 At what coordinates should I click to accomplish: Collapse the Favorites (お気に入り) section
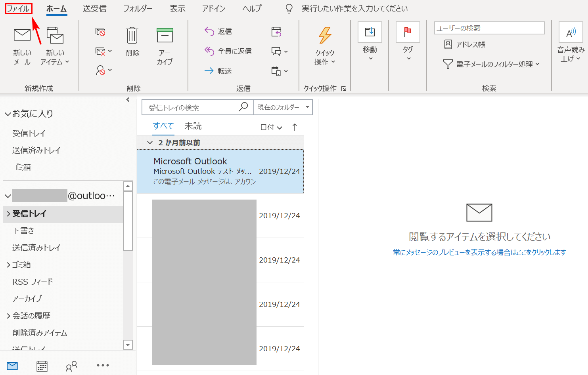point(8,114)
